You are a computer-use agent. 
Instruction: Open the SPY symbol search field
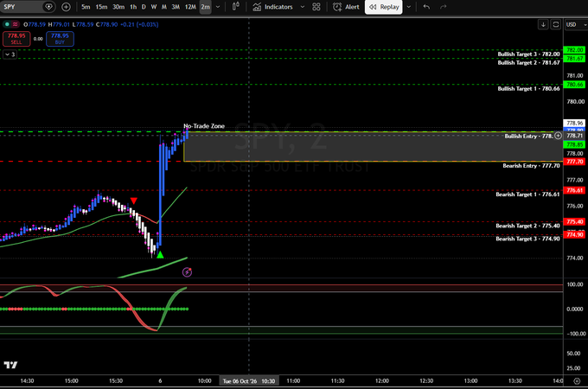[21, 7]
